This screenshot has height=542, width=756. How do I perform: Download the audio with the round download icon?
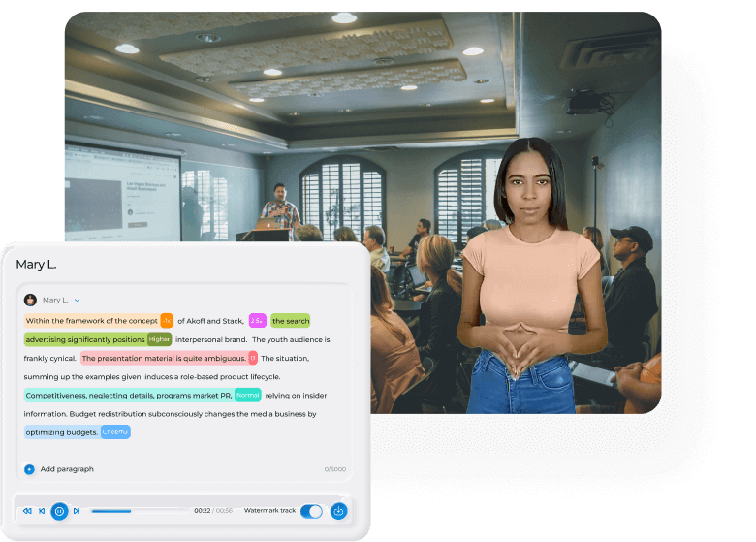coord(339,511)
